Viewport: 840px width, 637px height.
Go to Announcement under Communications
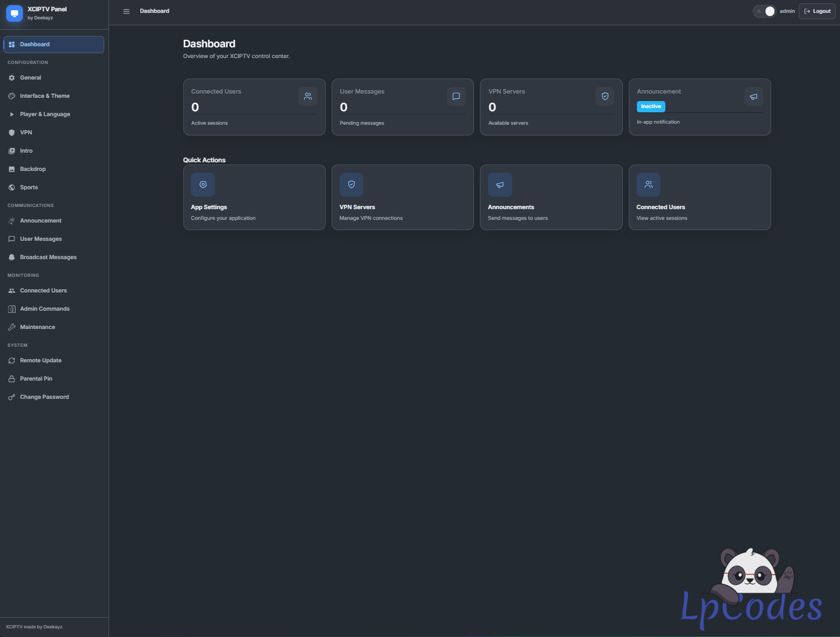point(54,221)
